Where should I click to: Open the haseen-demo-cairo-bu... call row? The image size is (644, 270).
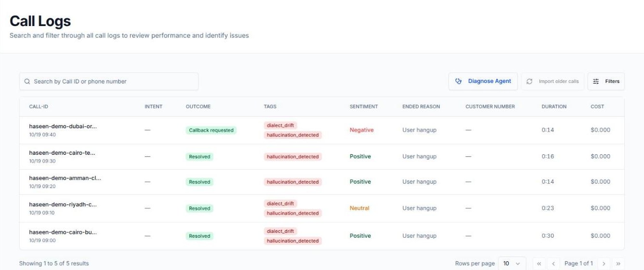tap(322, 236)
